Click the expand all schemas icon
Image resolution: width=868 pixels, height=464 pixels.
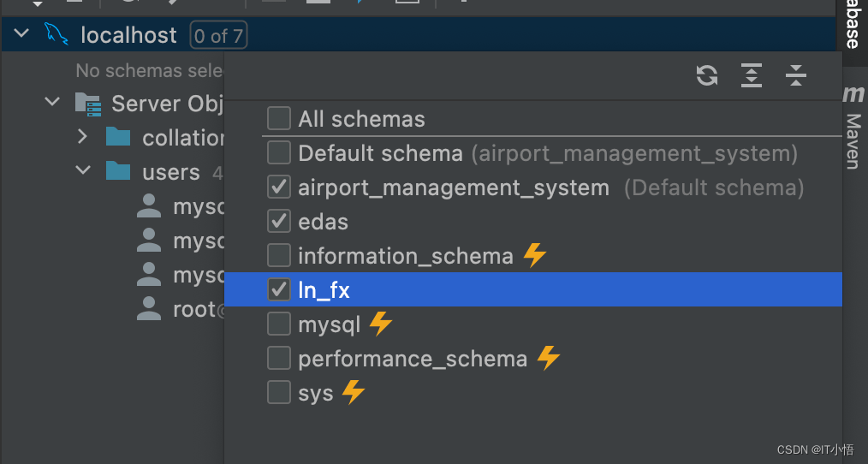tap(752, 75)
